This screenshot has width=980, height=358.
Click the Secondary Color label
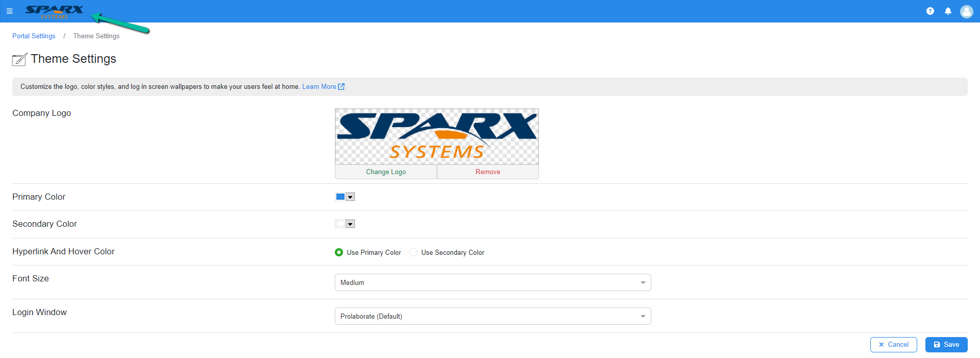(x=44, y=224)
